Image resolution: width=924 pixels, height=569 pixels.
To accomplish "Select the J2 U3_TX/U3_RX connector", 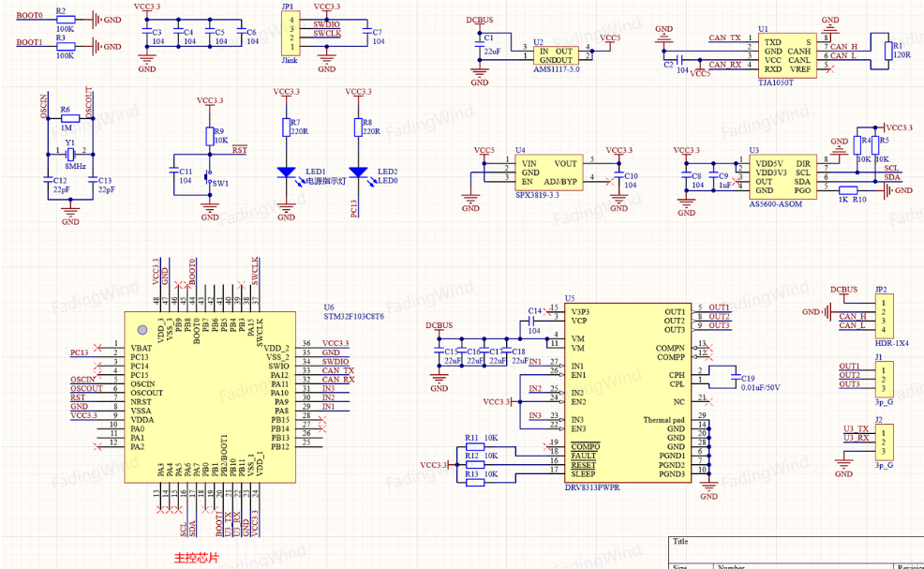I will [x=884, y=442].
